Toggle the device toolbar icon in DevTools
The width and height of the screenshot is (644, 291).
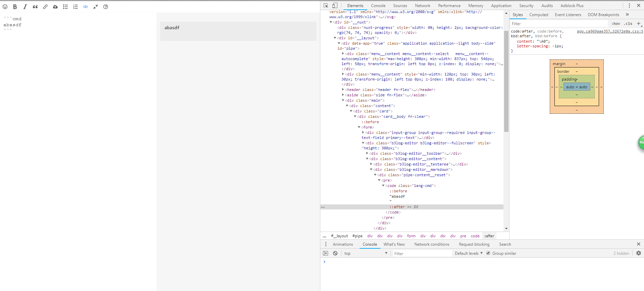coord(335,6)
